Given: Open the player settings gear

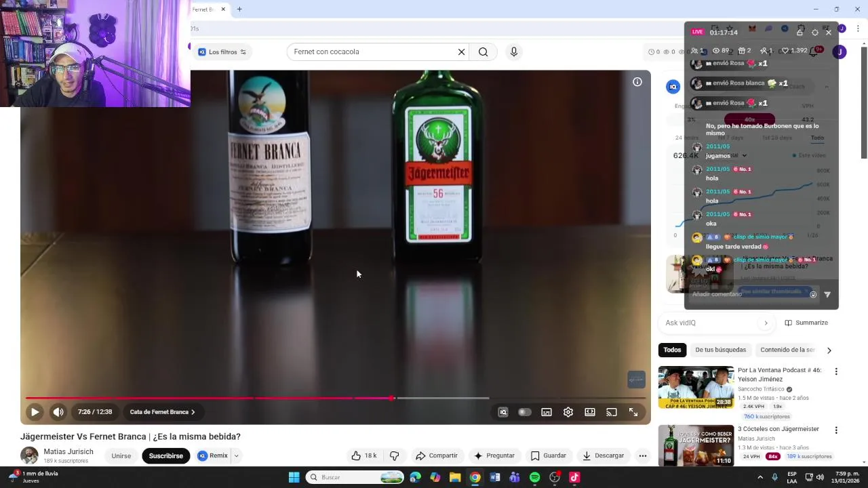Looking at the screenshot, I should click(568, 412).
